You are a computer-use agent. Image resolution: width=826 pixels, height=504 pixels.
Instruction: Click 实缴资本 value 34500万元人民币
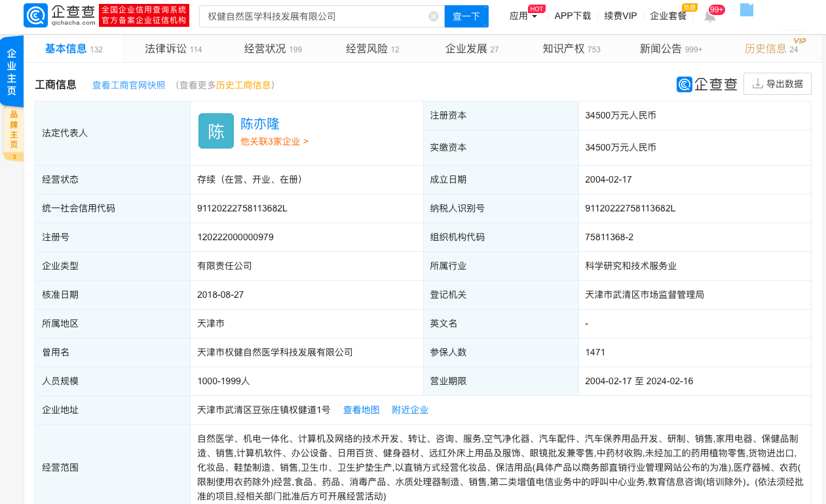point(621,147)
